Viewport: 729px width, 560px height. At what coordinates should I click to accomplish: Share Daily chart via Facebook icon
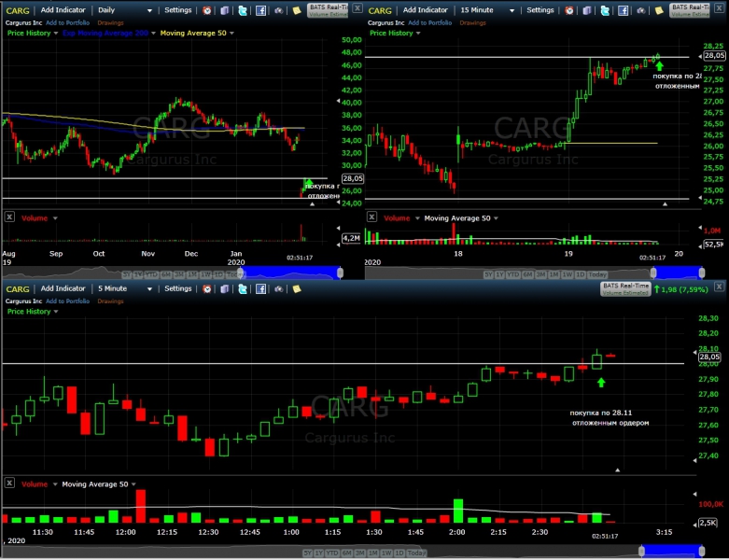coord(260,10)
